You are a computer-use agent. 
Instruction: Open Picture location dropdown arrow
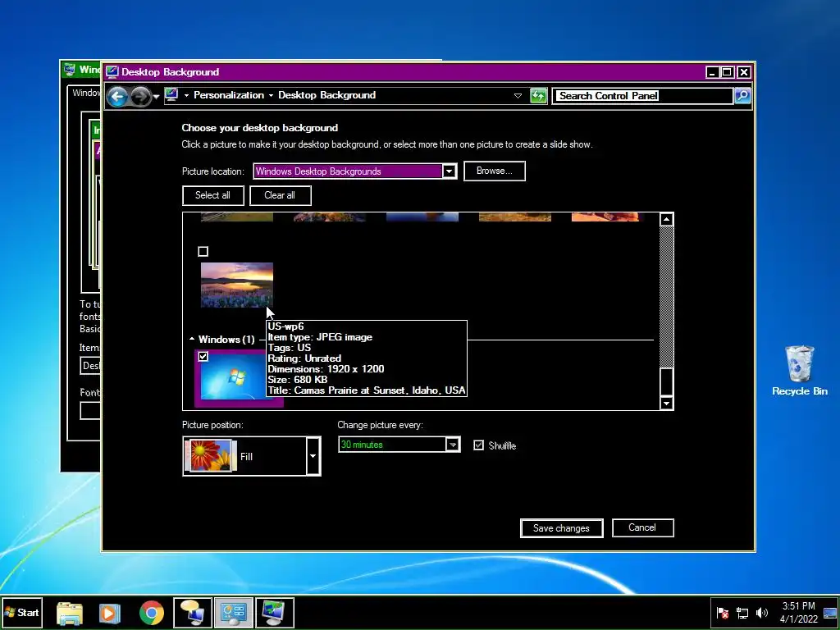coord(449,171)
